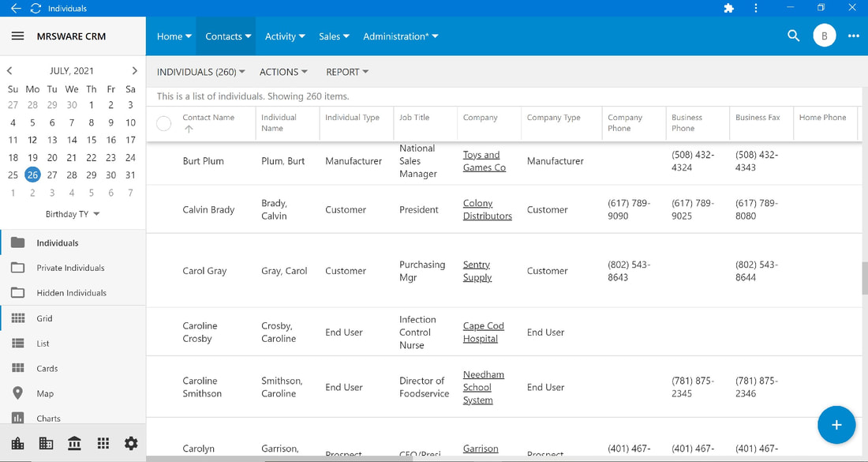This screenshot has width=868, height=462.
Task: Open the Sales menu
Action: pos(334,36)
